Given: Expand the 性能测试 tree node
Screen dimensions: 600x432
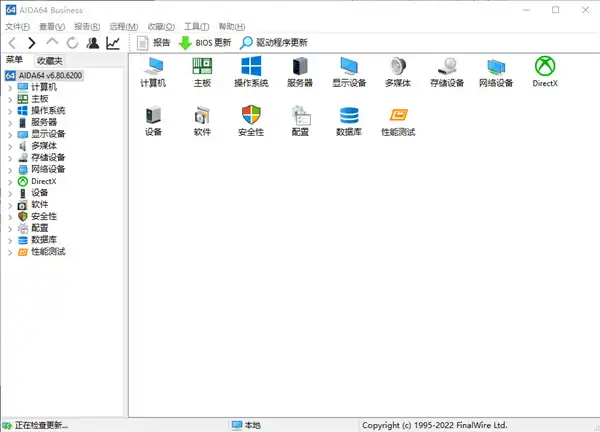Looking at the screenshot, I should click(10, 251).
